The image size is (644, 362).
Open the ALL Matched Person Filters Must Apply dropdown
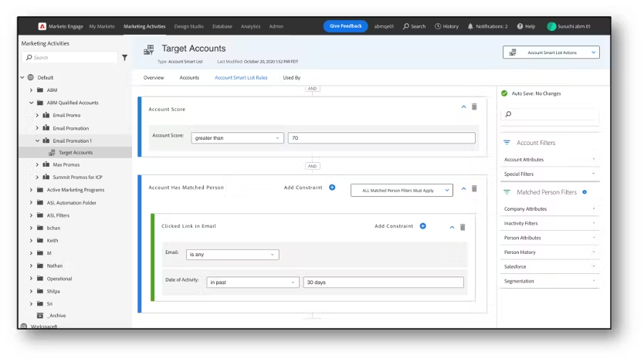[402, 191]
